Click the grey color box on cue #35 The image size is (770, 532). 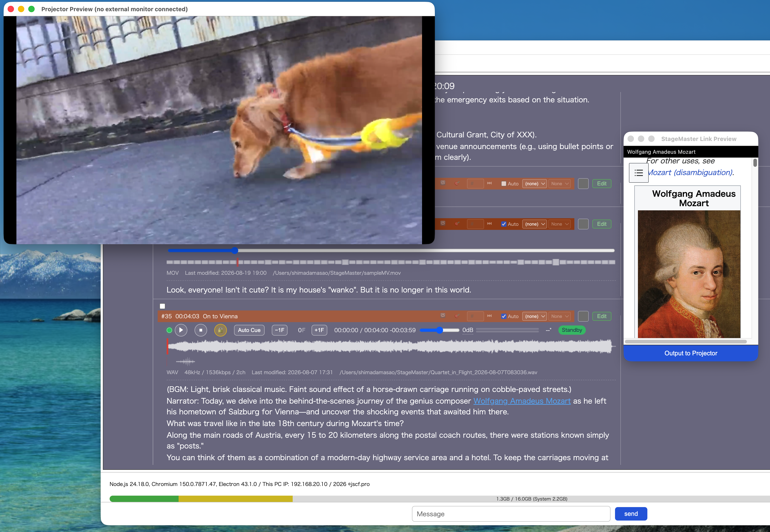[583, 316]
